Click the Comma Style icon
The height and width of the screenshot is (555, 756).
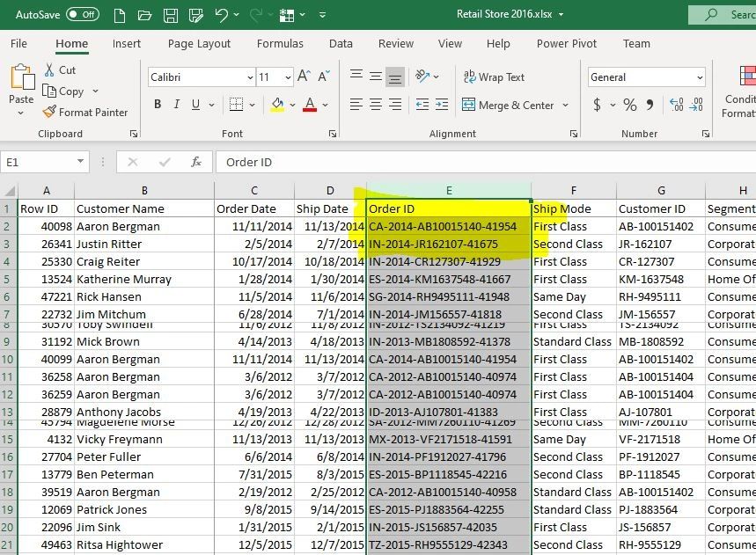coord(649,104)
